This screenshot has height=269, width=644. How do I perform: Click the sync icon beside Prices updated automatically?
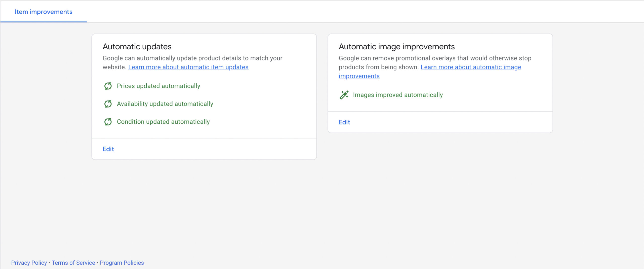pos(108,86)
